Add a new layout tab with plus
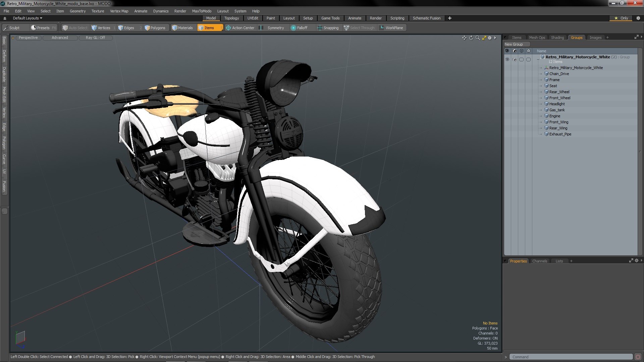The image size is (644, 362). [x=450, y=18]
